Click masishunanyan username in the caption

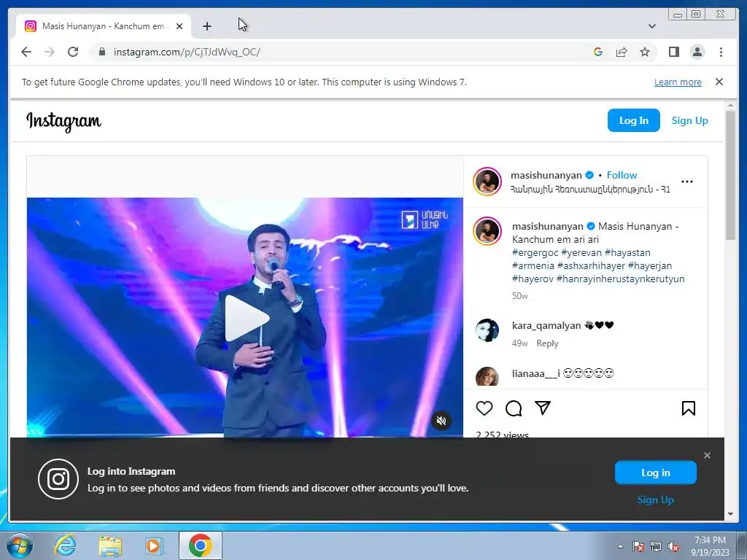click(547, 226)
